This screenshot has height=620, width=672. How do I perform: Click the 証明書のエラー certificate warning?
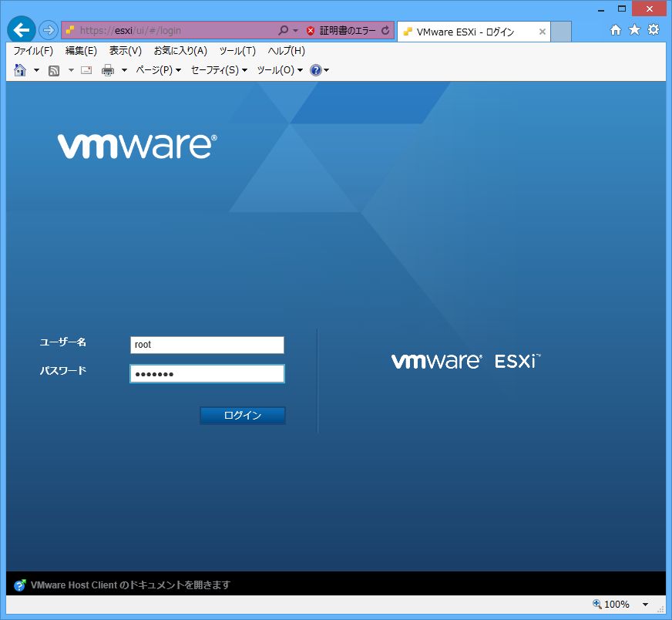(341, 31)
